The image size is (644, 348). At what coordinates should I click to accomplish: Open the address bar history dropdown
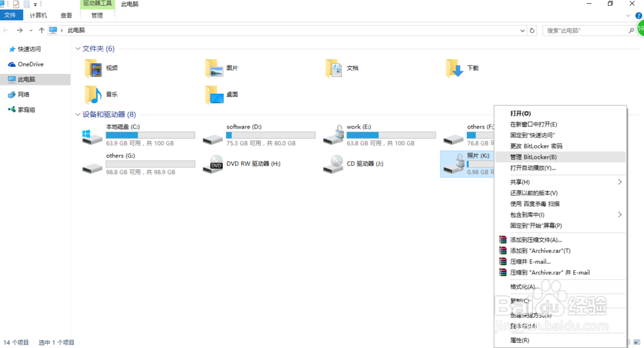522,30
